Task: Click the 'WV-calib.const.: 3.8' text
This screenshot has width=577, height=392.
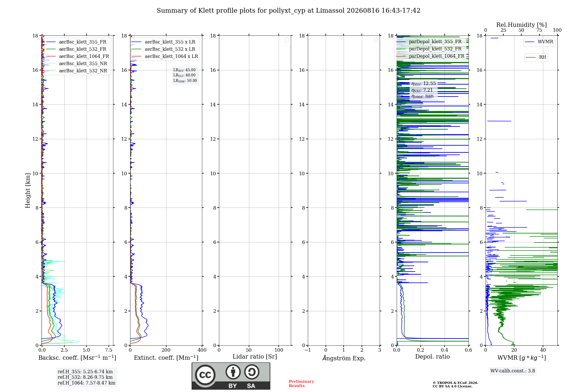Action: point(513,371)
